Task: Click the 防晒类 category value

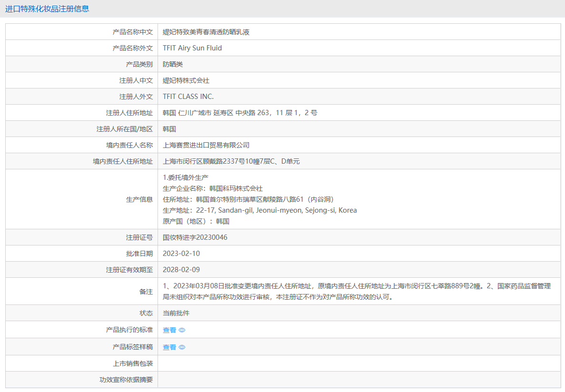Action: coord(173,64)
